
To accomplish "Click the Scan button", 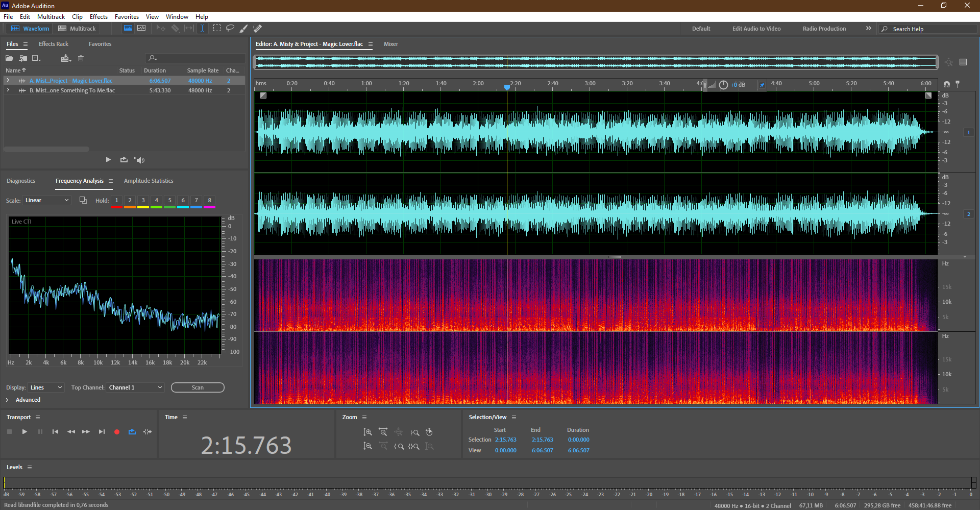I will 198,387.
